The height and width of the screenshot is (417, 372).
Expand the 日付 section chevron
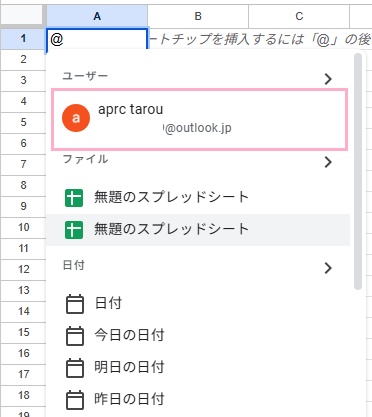coord(328,268)
